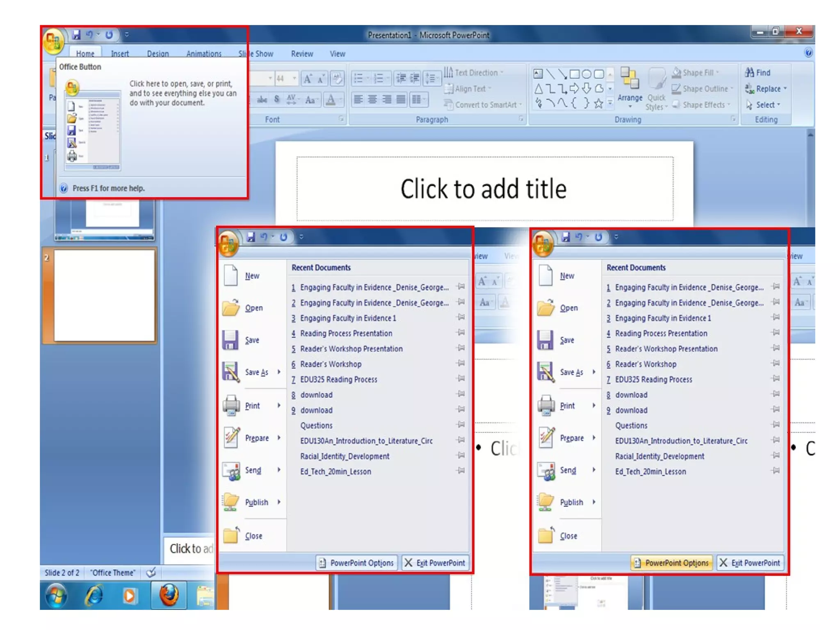This screenshot has height=630, width=840.
Task: Toggle pin for 'Reader's Workshop' in left menu
Action: pos(461,364)
